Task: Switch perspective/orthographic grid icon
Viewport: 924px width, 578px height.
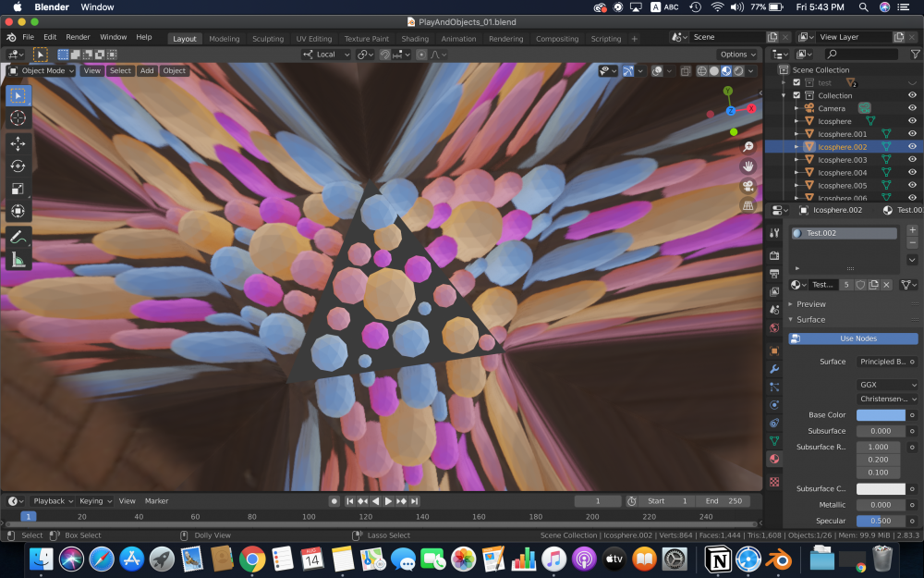Action: pos(748,206)
